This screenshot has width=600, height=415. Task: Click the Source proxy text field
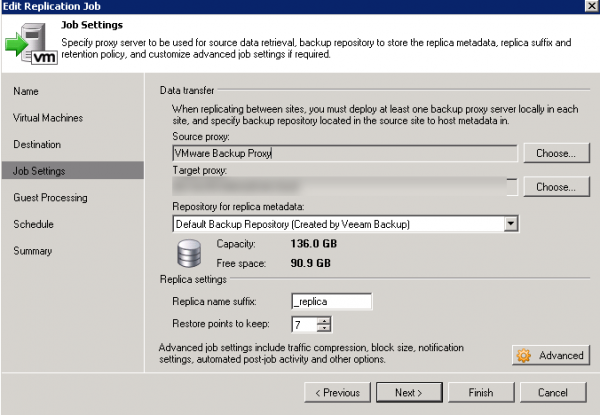point(344,154)
